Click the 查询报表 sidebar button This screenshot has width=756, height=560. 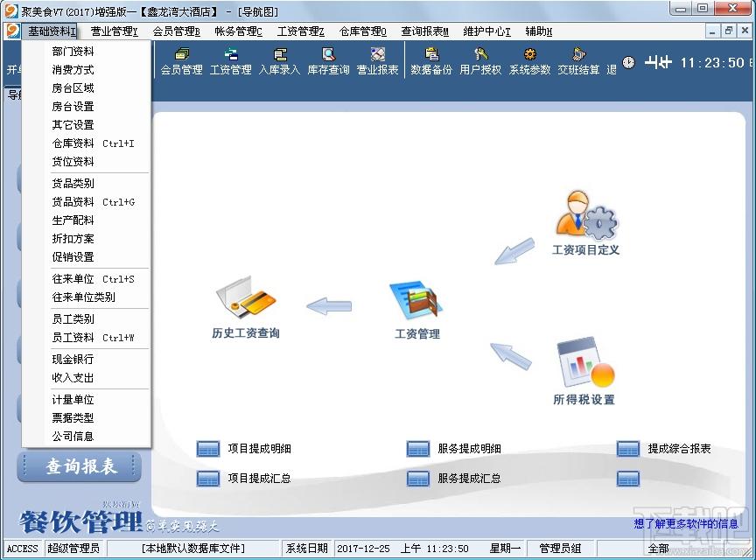click(x=80, y=466)
